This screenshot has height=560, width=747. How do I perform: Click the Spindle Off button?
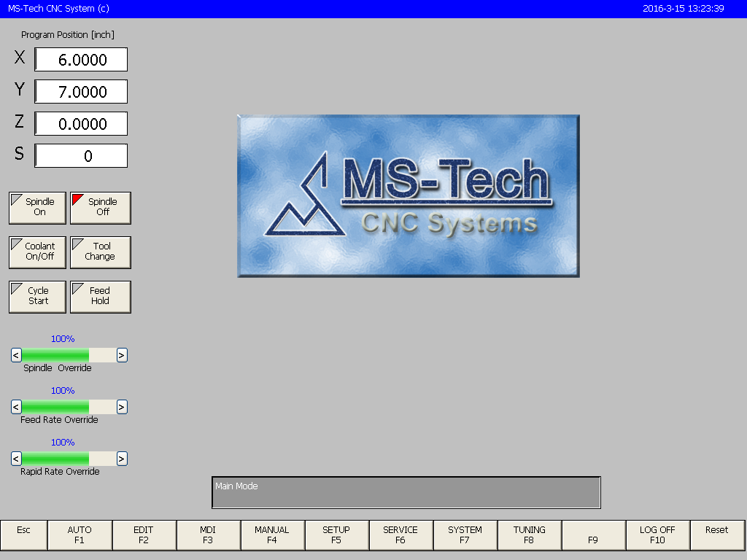(101, 208)
